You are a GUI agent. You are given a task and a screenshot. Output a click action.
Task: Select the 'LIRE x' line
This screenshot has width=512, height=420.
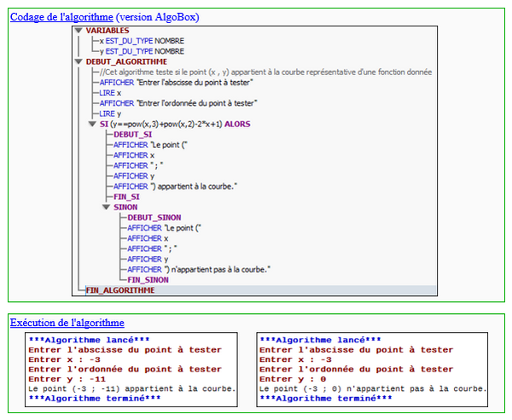[110, 93]
